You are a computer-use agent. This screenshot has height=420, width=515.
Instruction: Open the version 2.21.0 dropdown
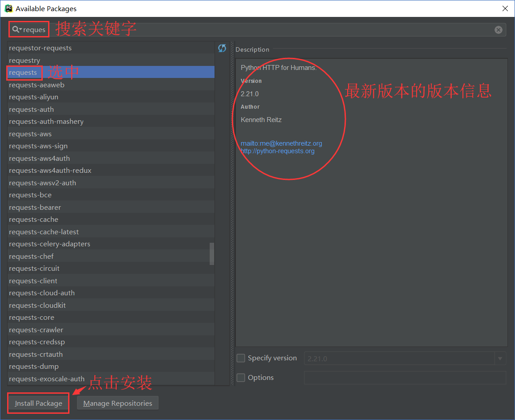(x=500, y=358)
